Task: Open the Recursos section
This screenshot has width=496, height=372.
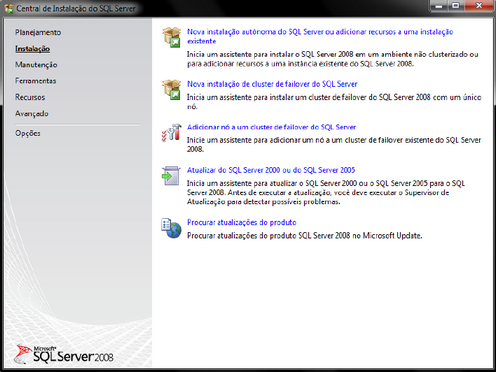Action: 30,97
